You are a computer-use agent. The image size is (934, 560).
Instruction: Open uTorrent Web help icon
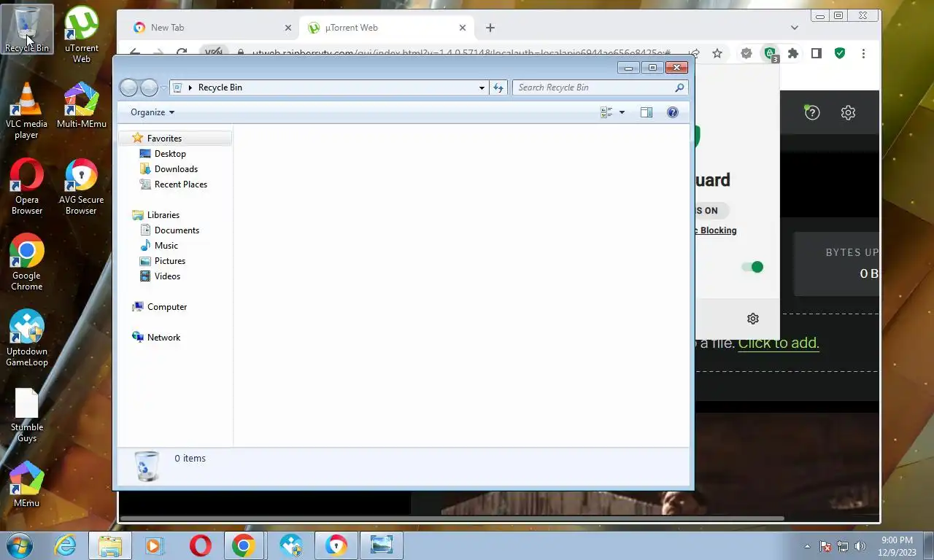(812, 112)
